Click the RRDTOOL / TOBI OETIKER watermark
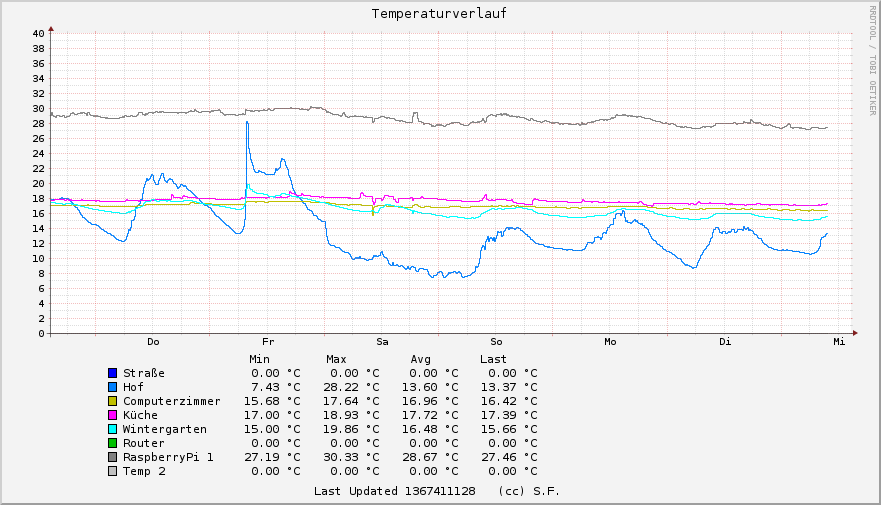 [872, 58]
